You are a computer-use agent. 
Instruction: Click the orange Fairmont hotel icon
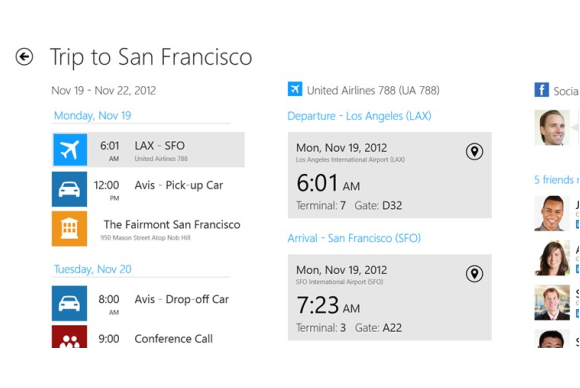70,229
